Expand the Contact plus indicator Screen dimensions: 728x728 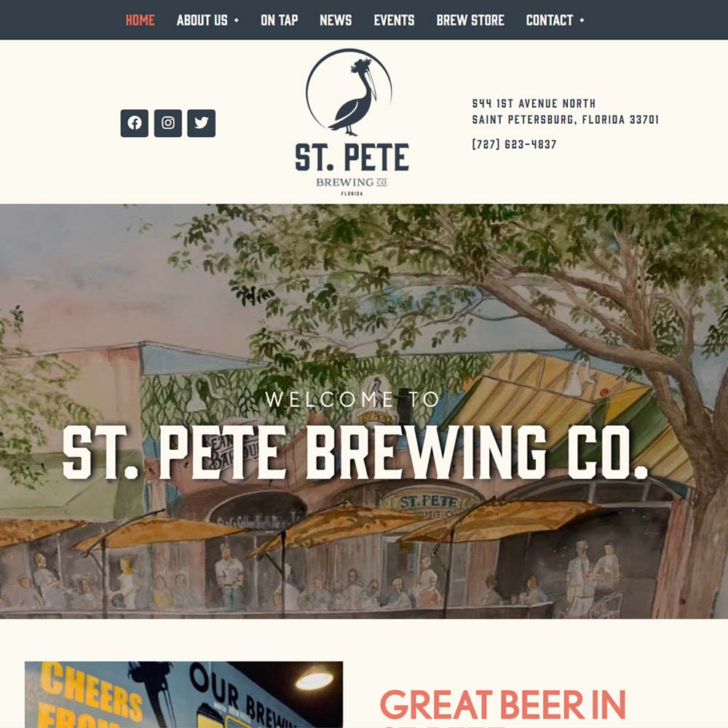point(582,20)
